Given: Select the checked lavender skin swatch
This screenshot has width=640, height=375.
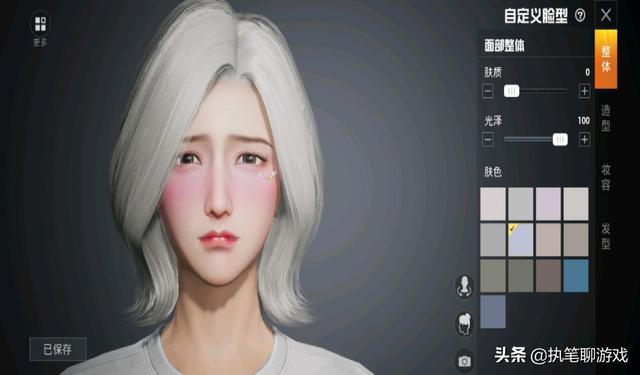Looking at the screenshot, I should (520, 240).
